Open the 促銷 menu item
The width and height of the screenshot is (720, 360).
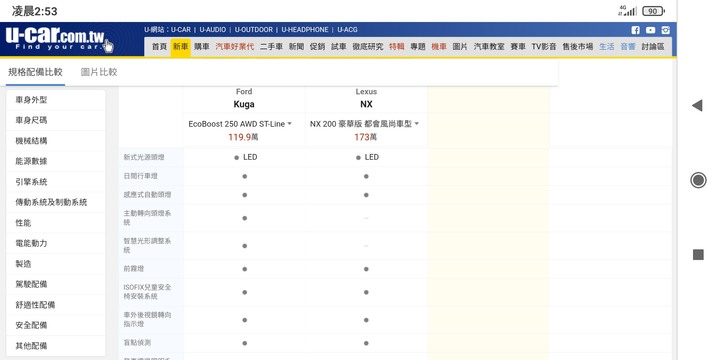point(317,47)
